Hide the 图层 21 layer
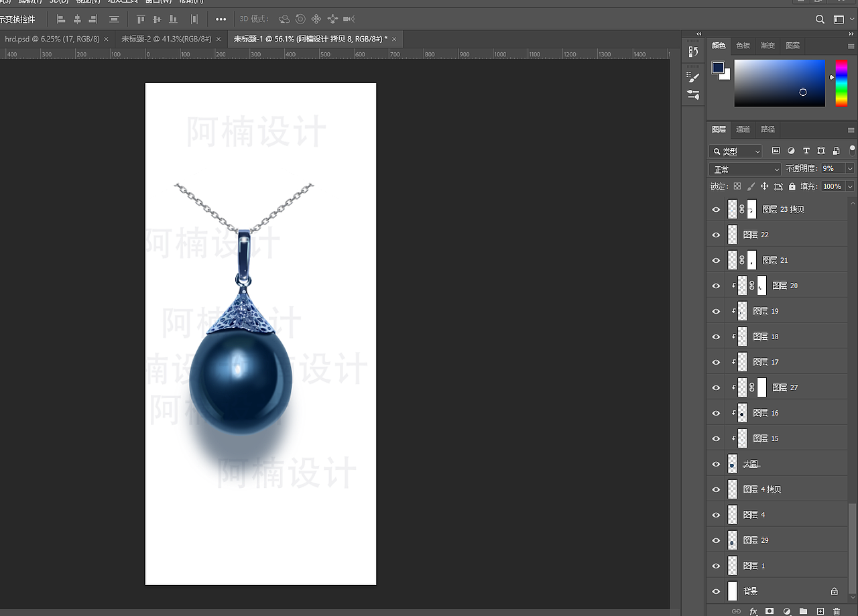This screenshot has width=858, height=616. coord(716,260)
